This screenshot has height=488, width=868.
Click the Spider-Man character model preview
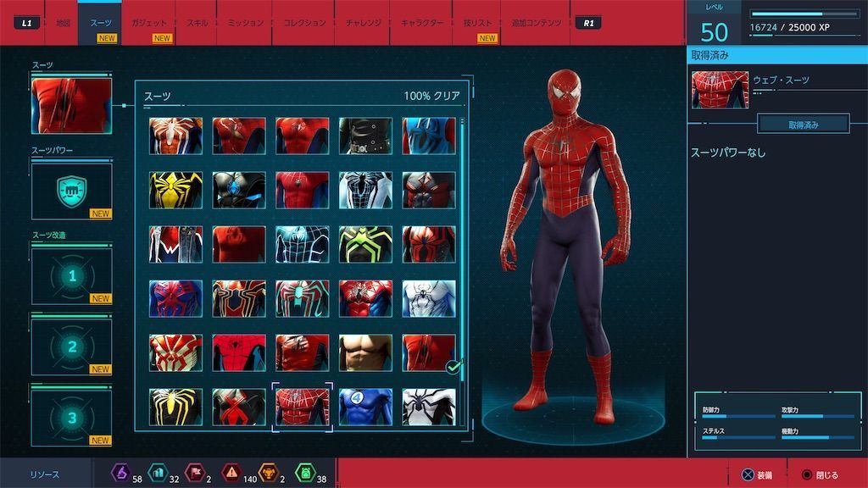[x=567, y=247]
